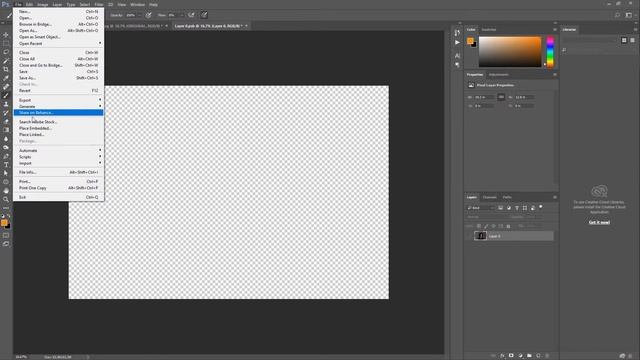Select the Pen tool
The height and width of the screenshot is (360, 640).
(6, 156)
